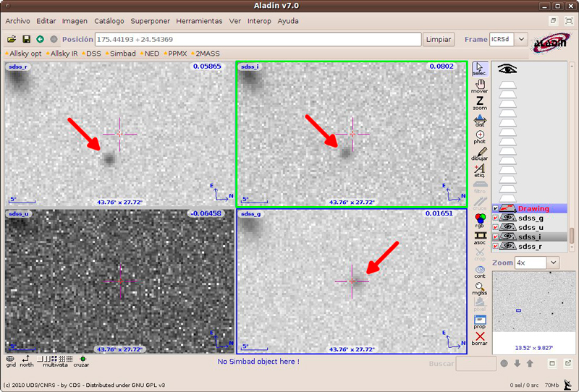Click the save floppy-disk icon
Screen dimensions: 579x392
tap(26, 39)
